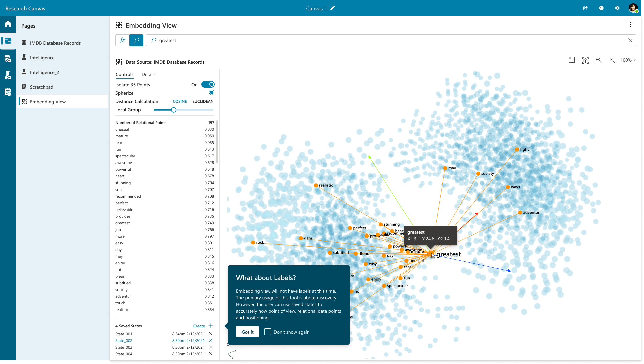Toggle the Spherize radio button
This screenshot has height=364, width=644.
click(x=211, y=93)
